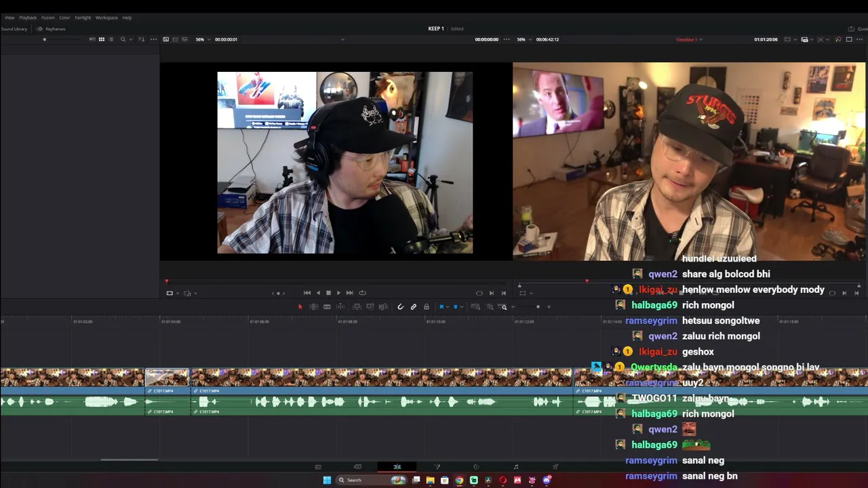868x488 pixels.
Task: Click the timeline Custom Zoom icon
Action: click(503, 307)
